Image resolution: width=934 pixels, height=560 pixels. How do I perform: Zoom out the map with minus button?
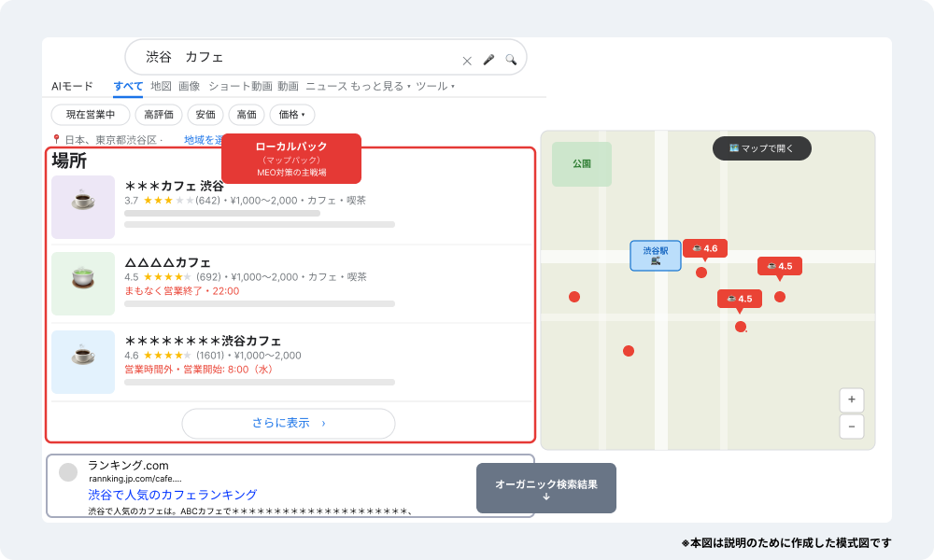[852, 427]
